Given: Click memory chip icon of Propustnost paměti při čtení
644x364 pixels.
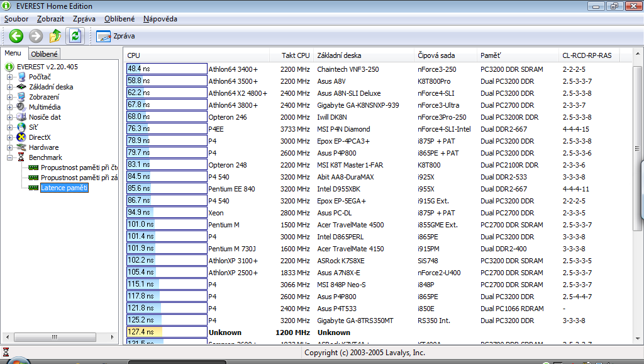Looking at the screenshot, I should coord(33,168).
